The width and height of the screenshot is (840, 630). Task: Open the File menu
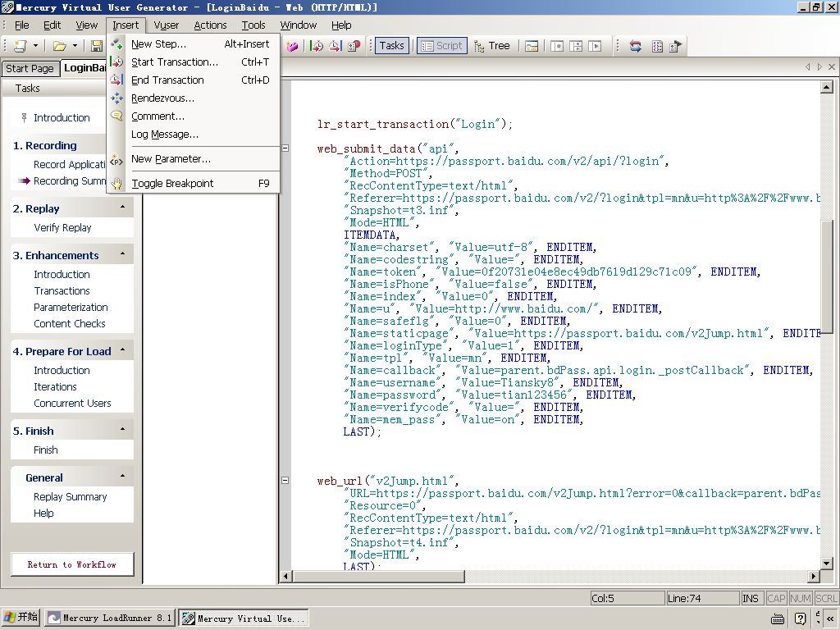point(22,25)
